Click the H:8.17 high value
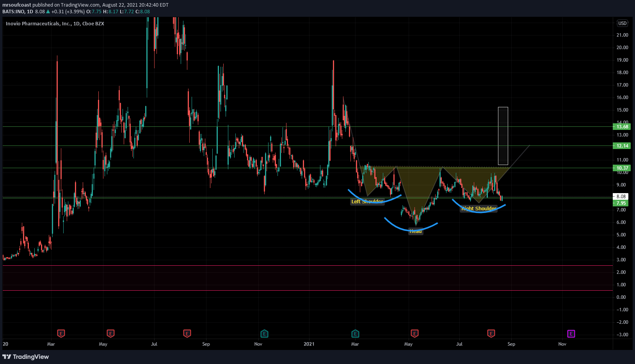 click(110, 12)
